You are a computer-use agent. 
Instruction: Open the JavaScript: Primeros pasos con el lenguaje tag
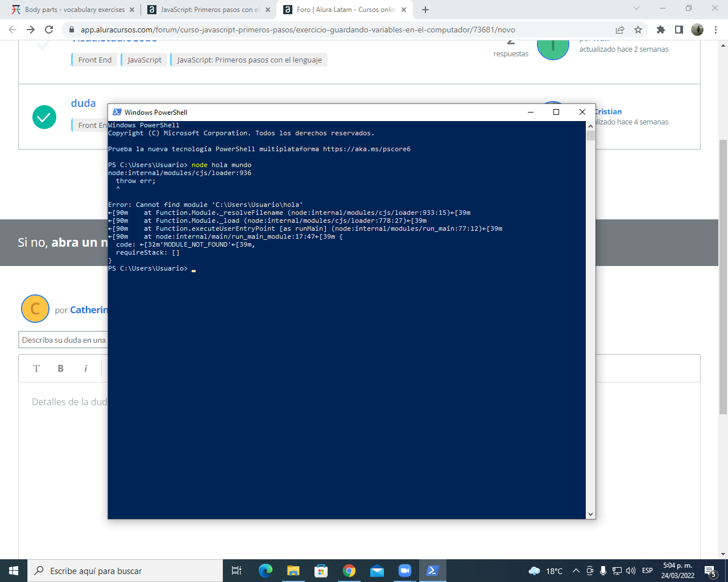(x=249, y=60)
